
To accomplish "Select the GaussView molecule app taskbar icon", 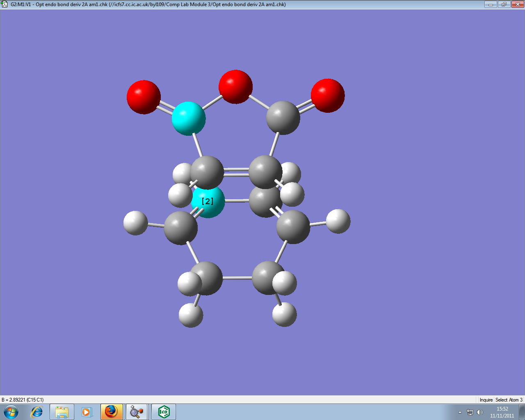I will click(x=137, y=412).
